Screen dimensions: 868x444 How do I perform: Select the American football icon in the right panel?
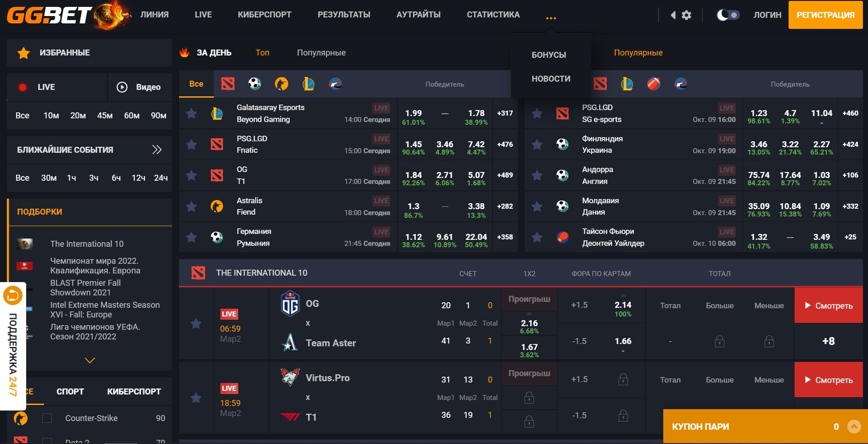(x=654, y=84)
